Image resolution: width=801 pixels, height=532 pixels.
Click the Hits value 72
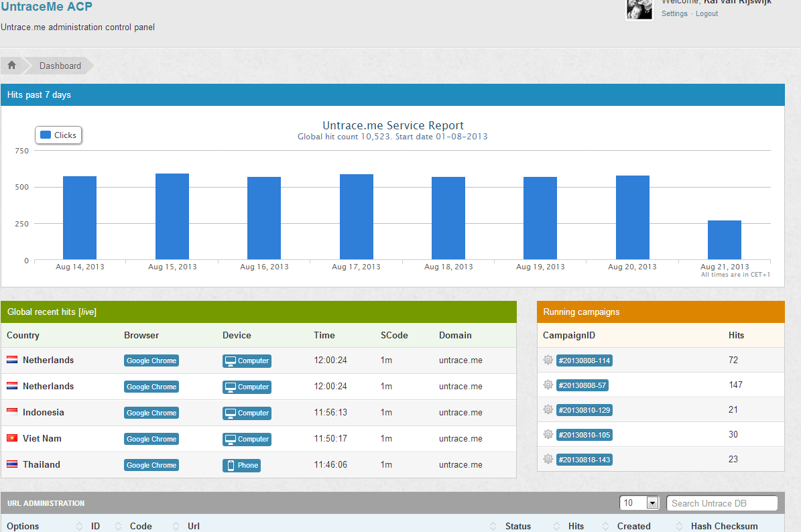click(733, 360)
